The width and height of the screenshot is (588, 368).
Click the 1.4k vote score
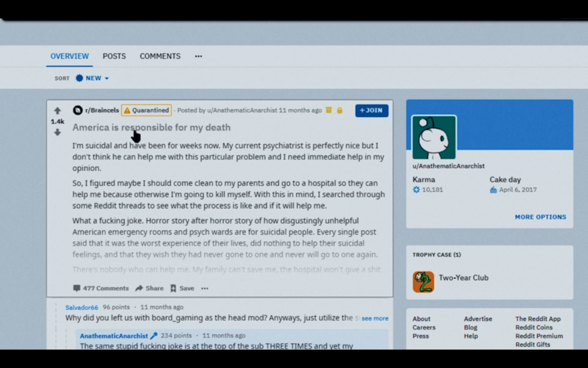57,121
